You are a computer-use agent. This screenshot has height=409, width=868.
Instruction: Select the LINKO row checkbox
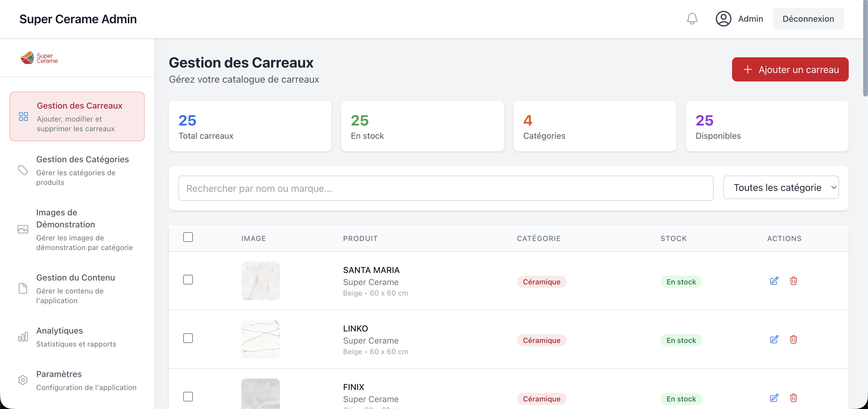coord(188,338)
